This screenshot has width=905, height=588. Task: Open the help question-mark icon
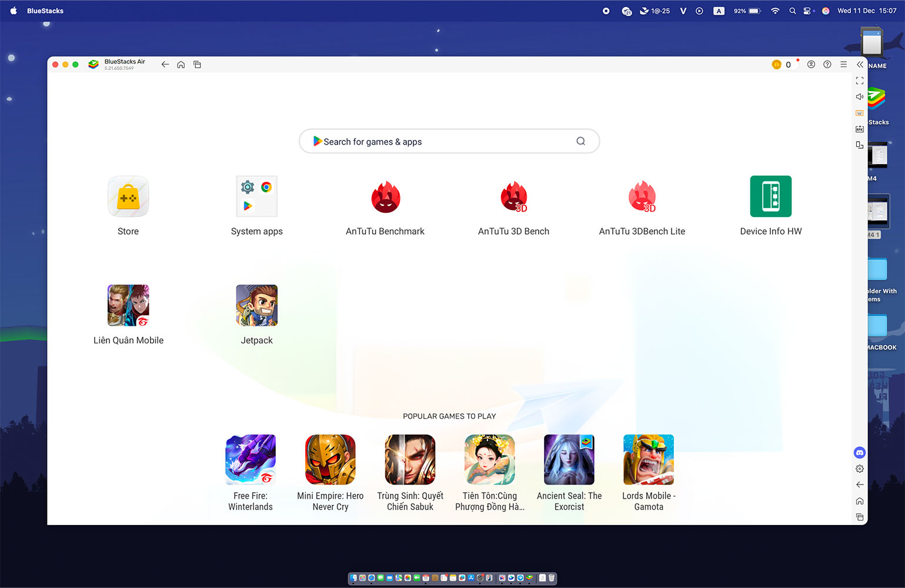pos(827,65)
